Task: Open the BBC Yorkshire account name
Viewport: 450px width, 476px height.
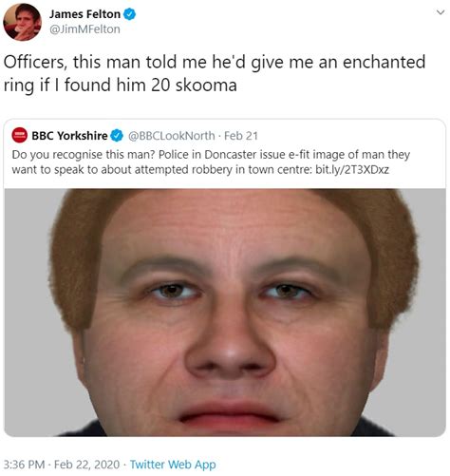Action: (69, 136)
